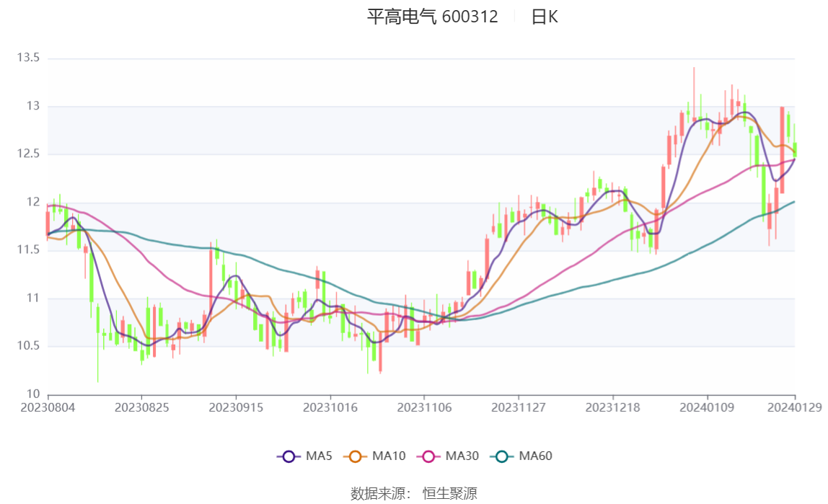Viewport: 828px width, 504px height.
Task: Toggle the MA10 legend series
Action: click(374, 456)
